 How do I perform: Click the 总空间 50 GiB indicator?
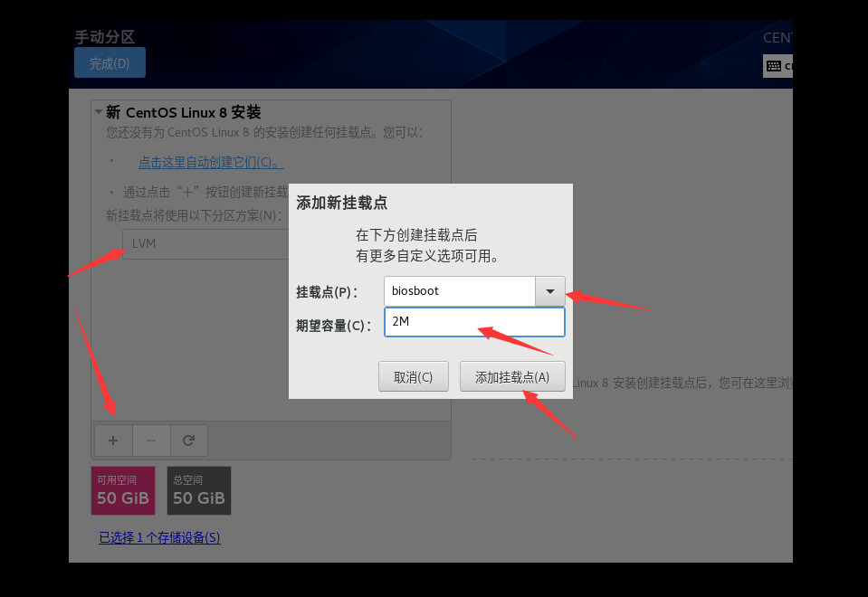199,491
